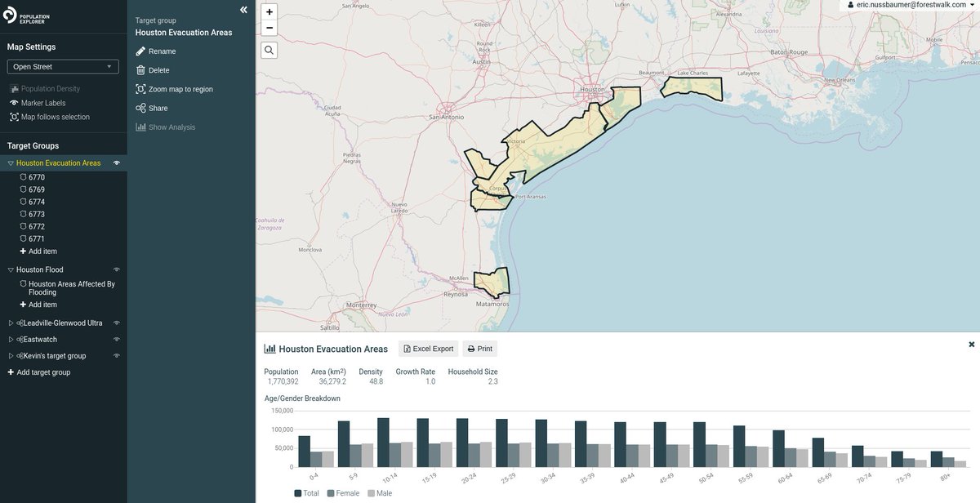Click Area value 36,279.2
Screen dimensions: 980x503
pos(332,381)
